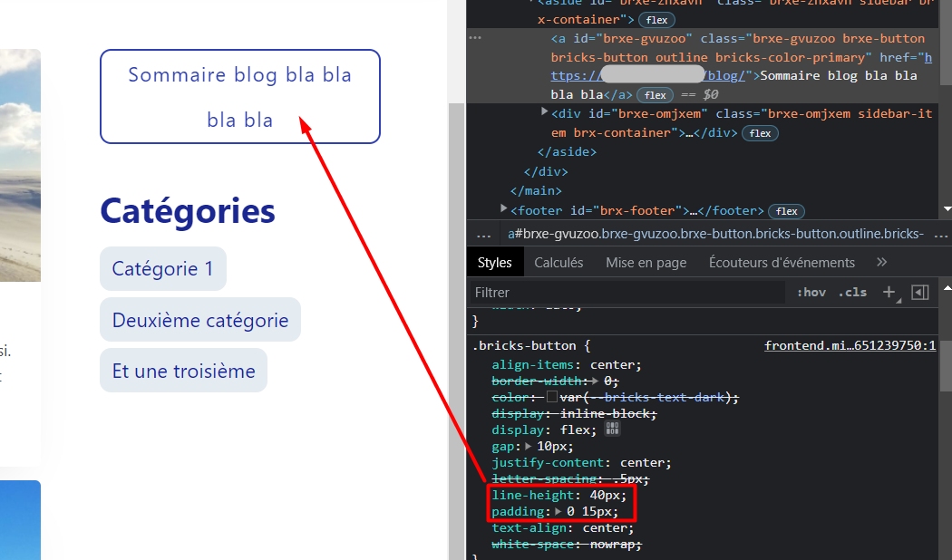The height and width of the screenshot is (560, 952).
Task: Click the struck-through white-space: nowrap declaration
Action: click(567, 545)
